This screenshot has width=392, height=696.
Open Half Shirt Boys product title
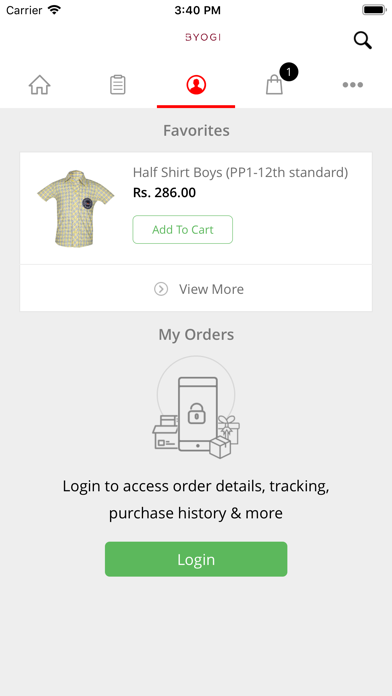coord(240,172)
